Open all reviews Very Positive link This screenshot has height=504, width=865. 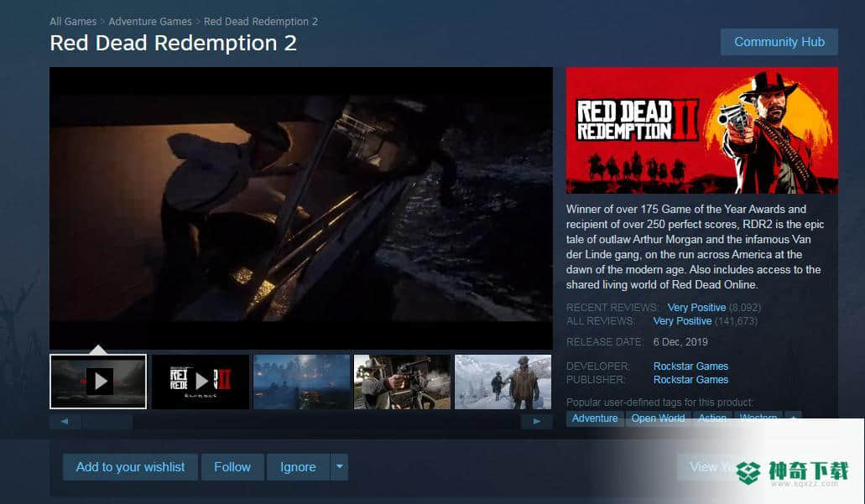pyautogui.click(x=682, y=321)
